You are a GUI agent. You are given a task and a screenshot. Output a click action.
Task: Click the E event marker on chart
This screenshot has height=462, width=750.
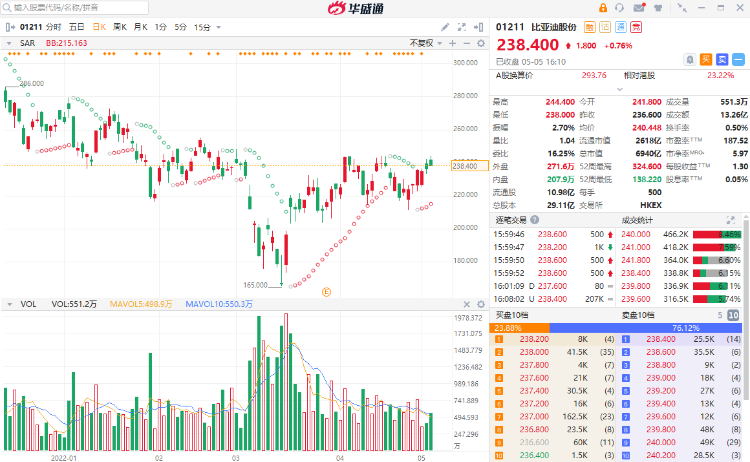[326, 292]
